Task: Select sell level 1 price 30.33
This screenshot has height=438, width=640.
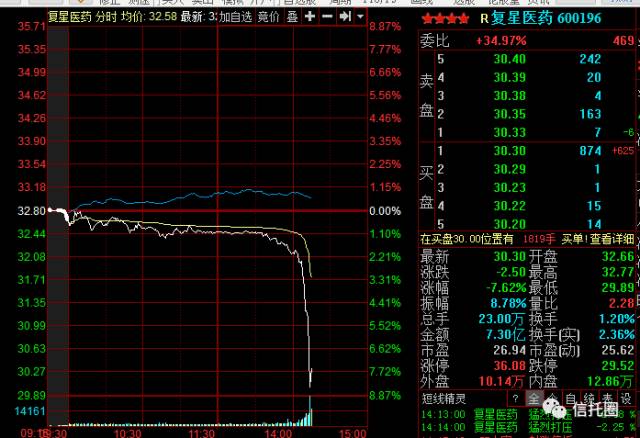Action: point(509,133)
